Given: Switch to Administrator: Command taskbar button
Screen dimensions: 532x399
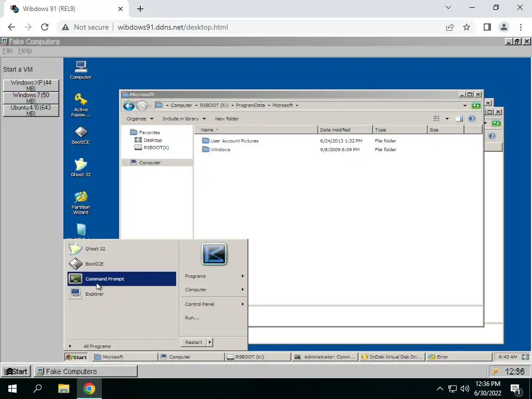Looking at the screenshot, I should pos(325,357).
